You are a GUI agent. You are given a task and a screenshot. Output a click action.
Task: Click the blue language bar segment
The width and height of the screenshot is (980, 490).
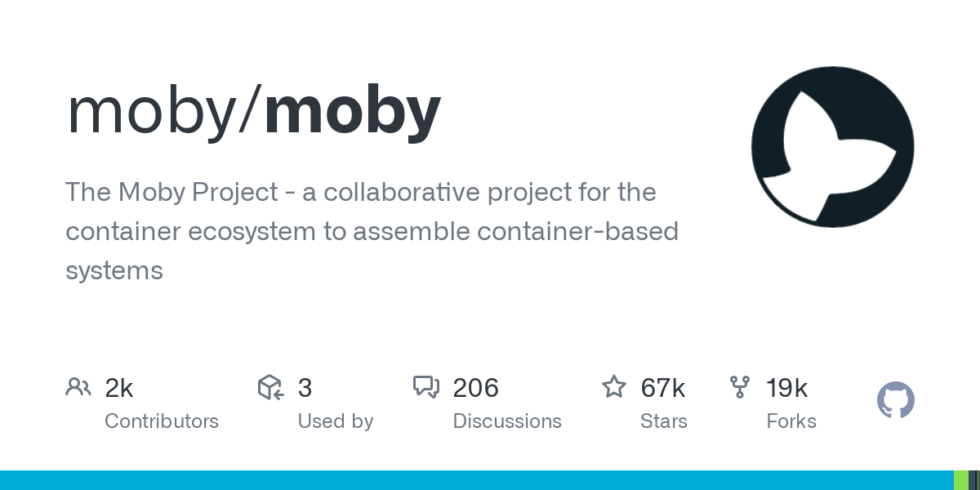477,480
